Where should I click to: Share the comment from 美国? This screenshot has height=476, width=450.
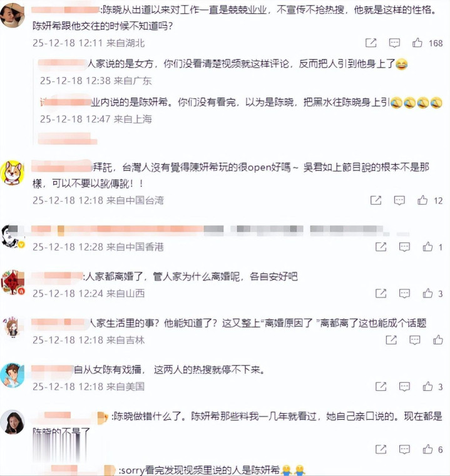pyautogui.click(x=381, y=386)
